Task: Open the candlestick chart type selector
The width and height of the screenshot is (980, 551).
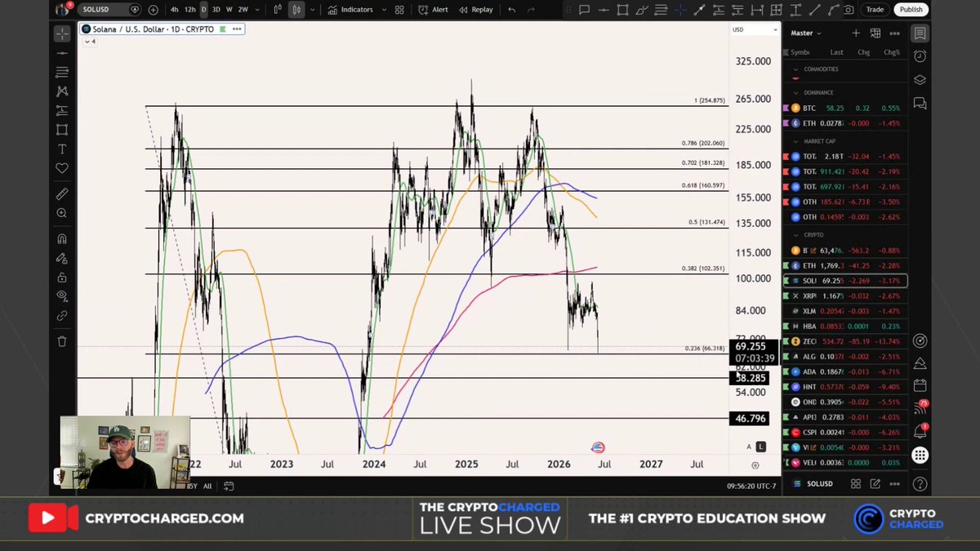Action: [x=296, y=10]
